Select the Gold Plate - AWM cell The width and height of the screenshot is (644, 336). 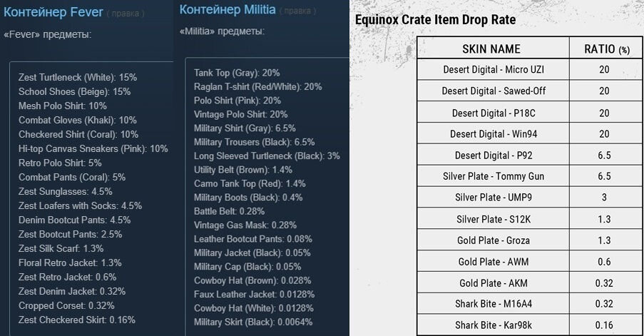point(494,262)
